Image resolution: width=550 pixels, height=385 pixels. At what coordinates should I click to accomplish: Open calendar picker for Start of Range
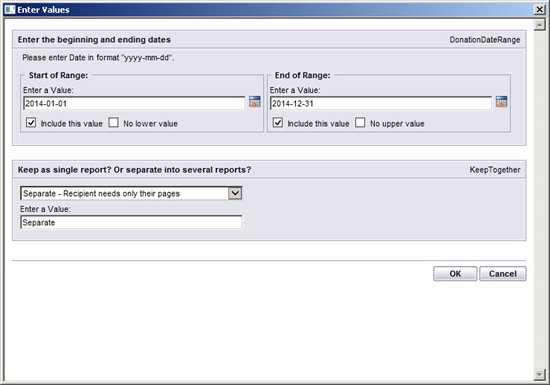click(255, 102)
